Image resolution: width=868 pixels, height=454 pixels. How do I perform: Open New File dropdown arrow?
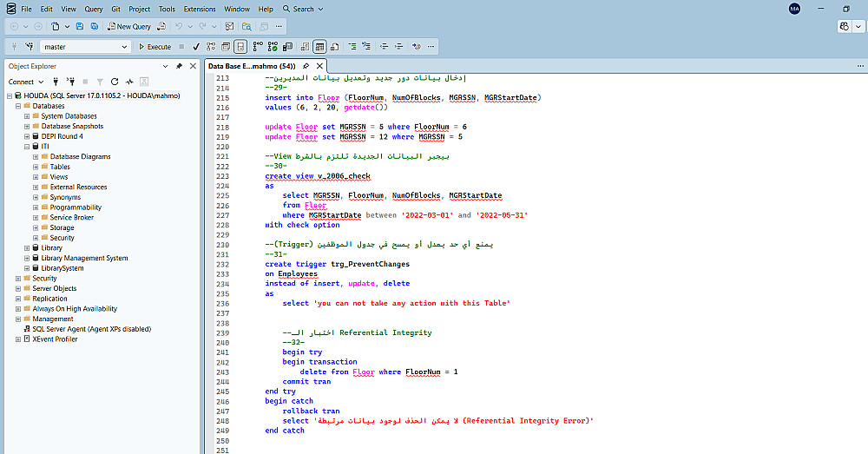[67, 26]
